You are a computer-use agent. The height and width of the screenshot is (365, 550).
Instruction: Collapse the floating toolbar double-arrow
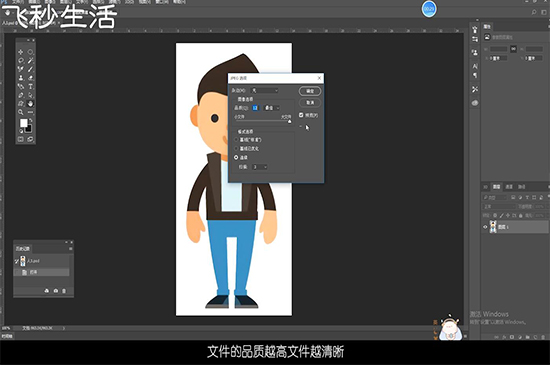click(x=28, y=40)
